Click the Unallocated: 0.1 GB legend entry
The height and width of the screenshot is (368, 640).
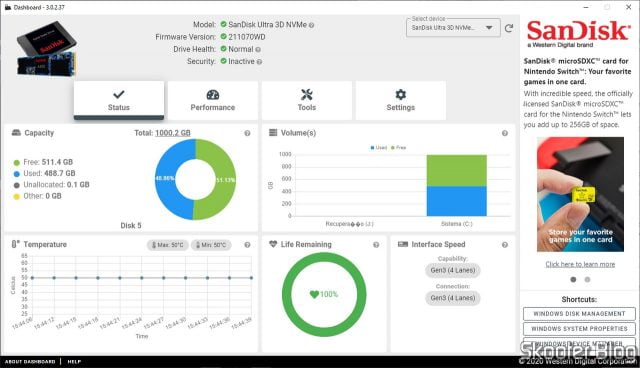tap(51, 184)
